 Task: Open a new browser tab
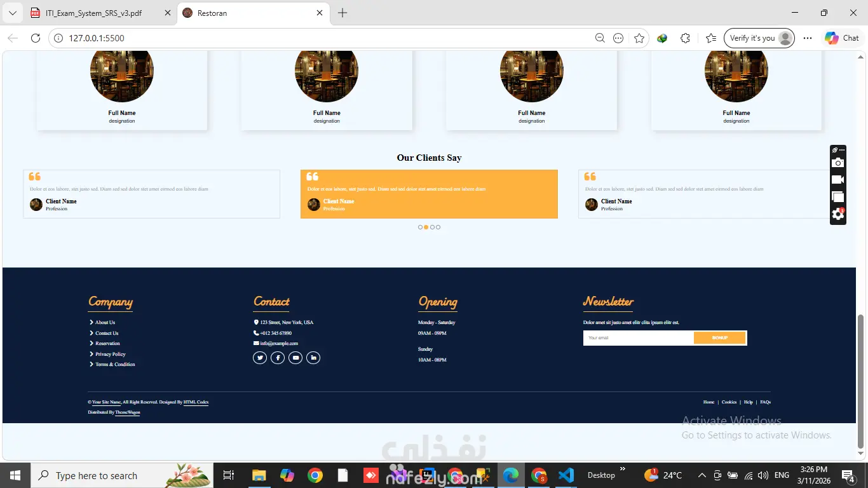[x=342, y=13]
